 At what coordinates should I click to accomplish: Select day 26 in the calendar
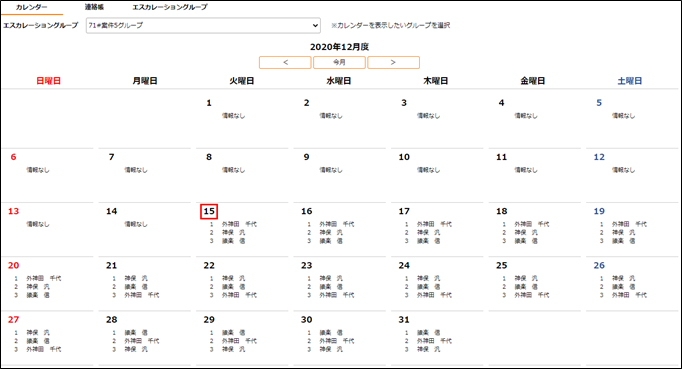(x=599, y=265)
